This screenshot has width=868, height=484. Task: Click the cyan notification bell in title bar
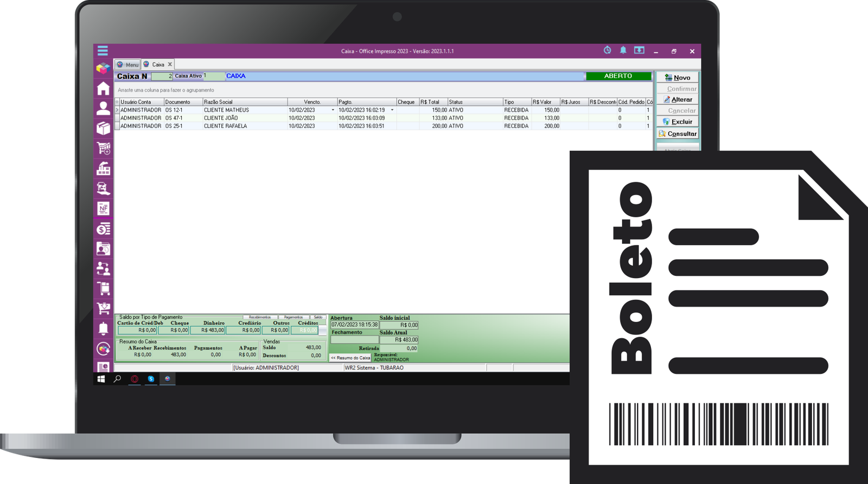point(623,50)
